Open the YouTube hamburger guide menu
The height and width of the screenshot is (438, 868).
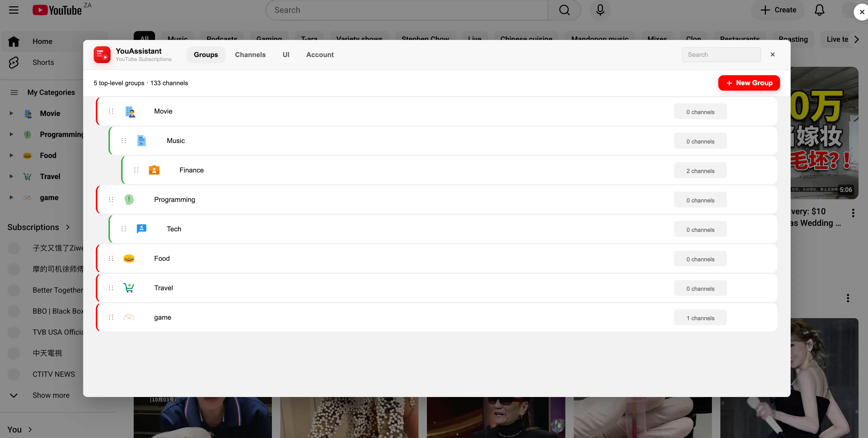pyautogui.click(x=14, y=10)
